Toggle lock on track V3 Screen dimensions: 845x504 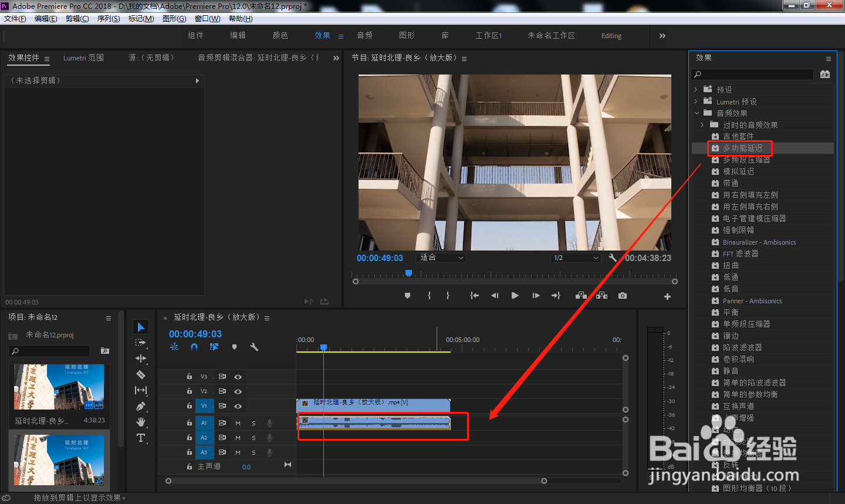coord(190,377)
